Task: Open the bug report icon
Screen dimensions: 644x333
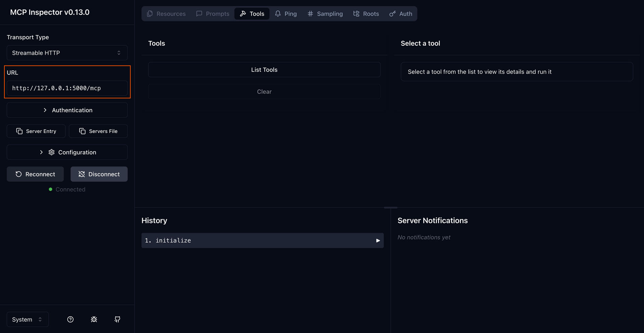Action: (94, 319)
